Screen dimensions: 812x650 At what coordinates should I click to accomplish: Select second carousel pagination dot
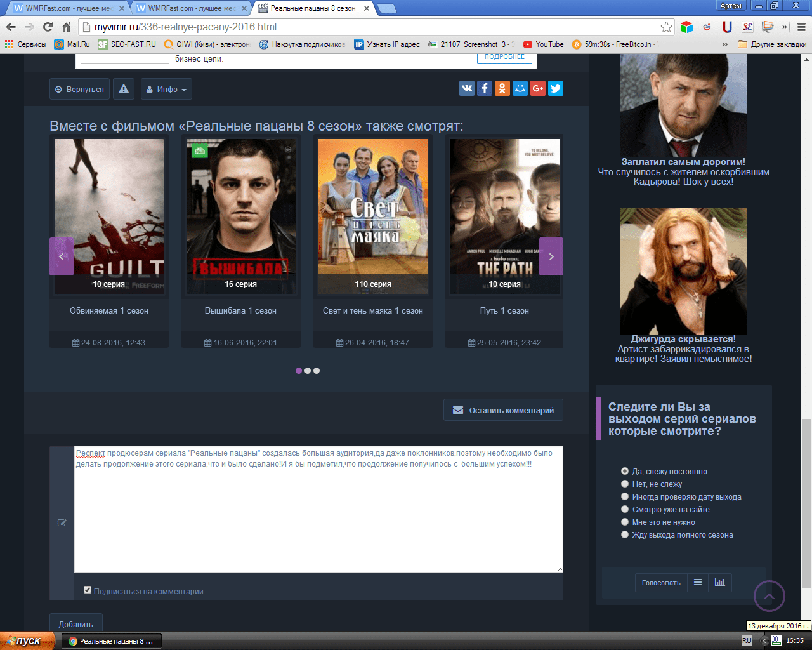(x=308, y=371)
